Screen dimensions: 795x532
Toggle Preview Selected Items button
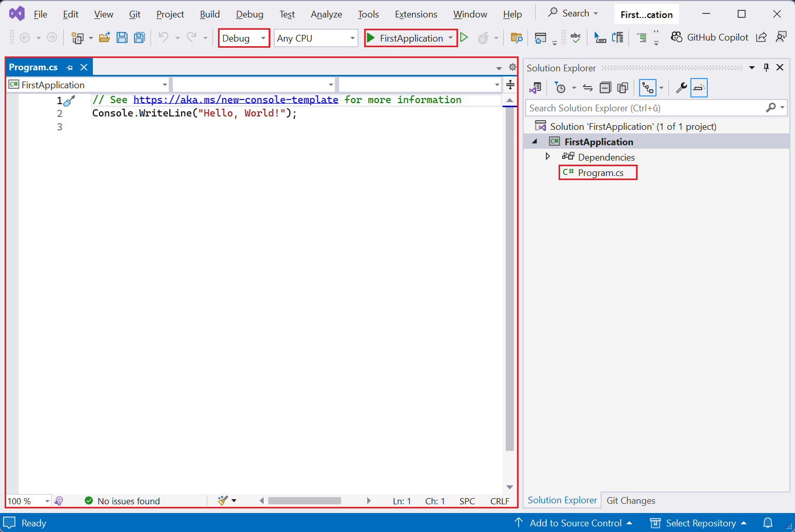pyautogui.click(x=699, y=87)
